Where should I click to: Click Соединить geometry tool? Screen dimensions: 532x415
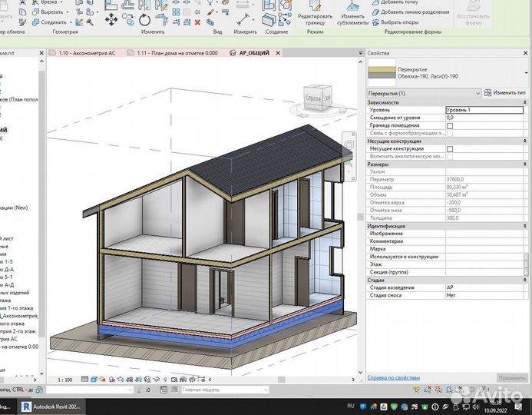click(x=50, y=22)
